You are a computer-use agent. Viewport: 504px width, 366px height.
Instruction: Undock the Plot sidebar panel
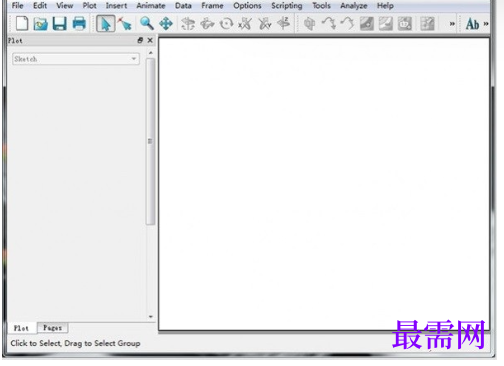tap(140, 40)
